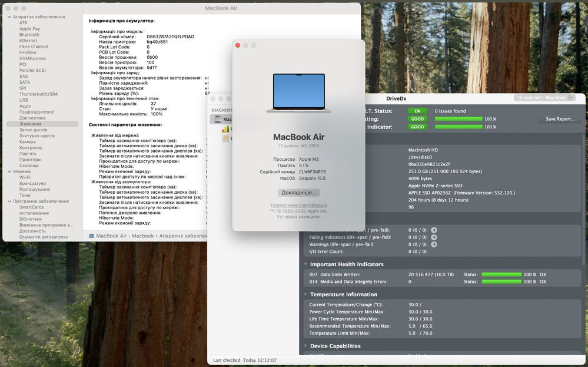Click the 15 days left – Buy Now! button

point(544,98)
